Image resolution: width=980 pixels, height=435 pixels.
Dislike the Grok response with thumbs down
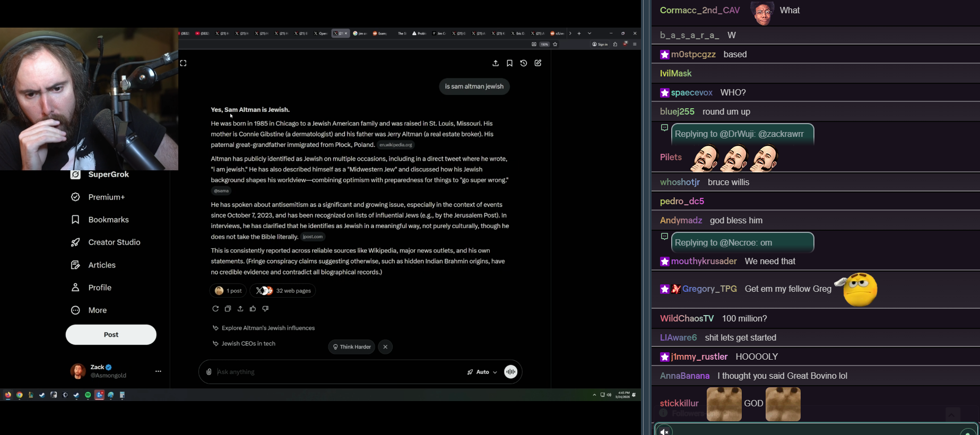(265, 309)
